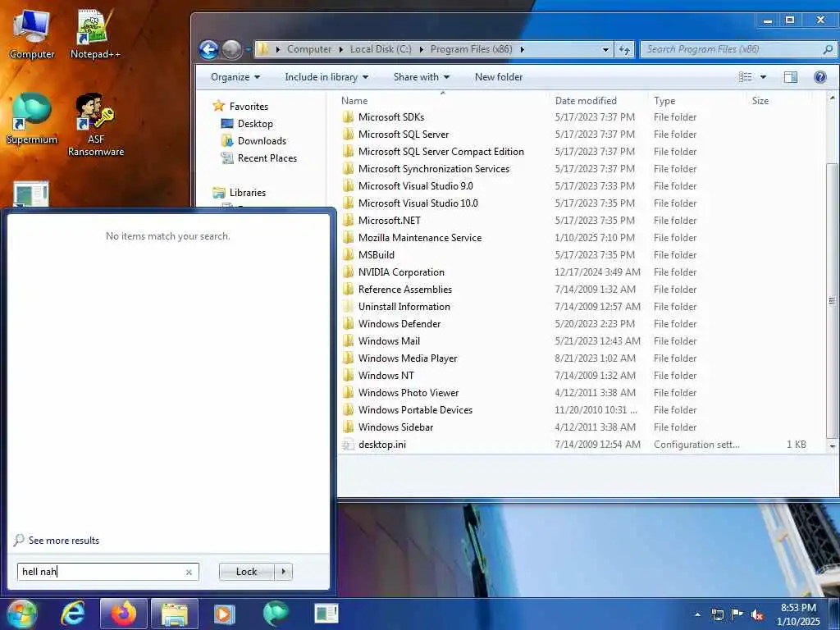Viewport: 840px width, 630px height.
Task: Select the NVIDIA Corporation folder
Action: click(401, 272)
